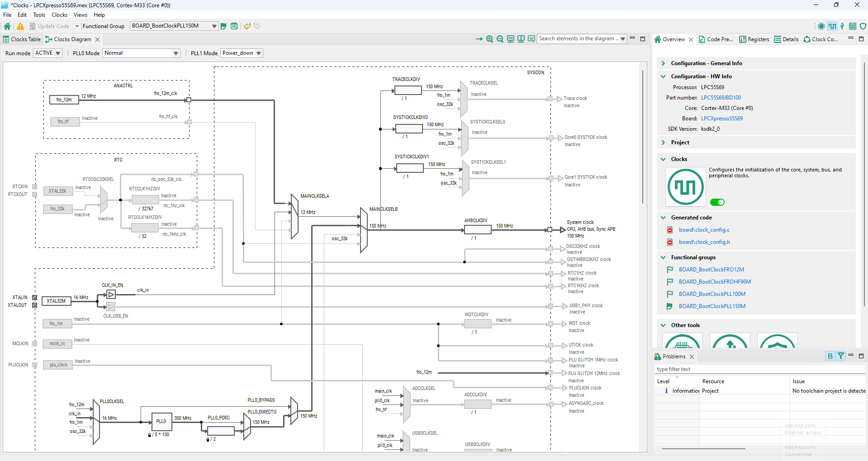This screenshot has width=868, height=461.
Task: Minimize the Overview panel
Action: 851,38
